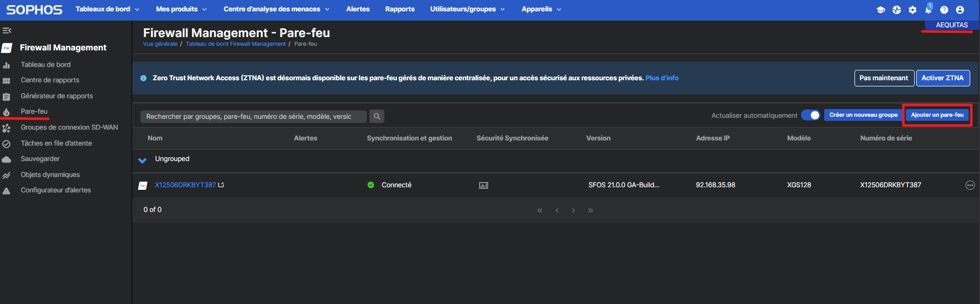Image resolution: width=980 pixels, height=304 pixels.
Task: Click the Tâches en file d'attente check icon
Action: 6,144
